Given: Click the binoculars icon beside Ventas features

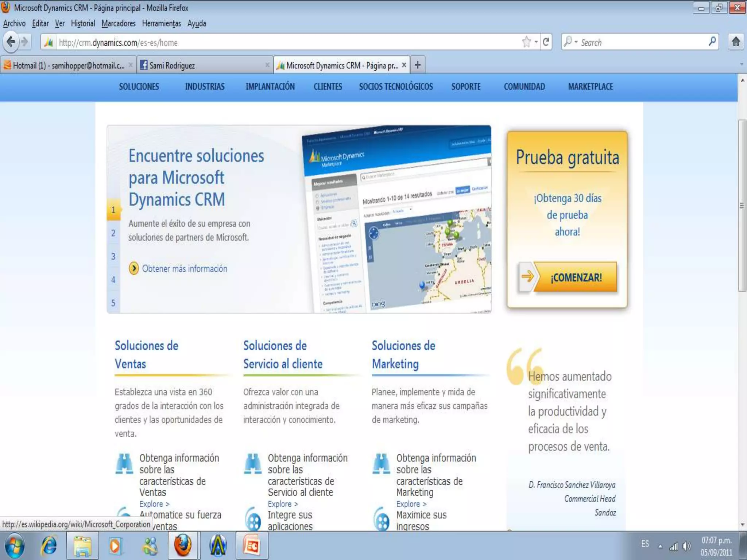Looking at the screenshot, I should pyautogui.click(x=124, y=464).
